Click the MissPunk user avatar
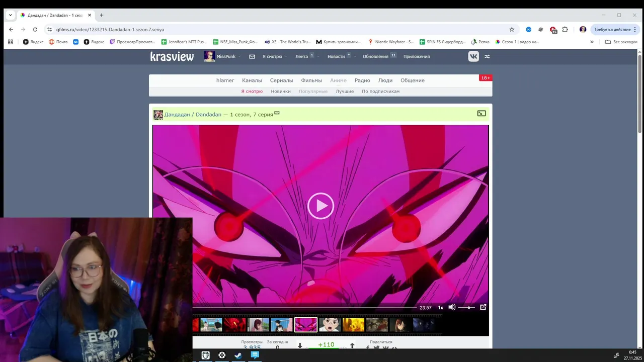 [209, 56]
